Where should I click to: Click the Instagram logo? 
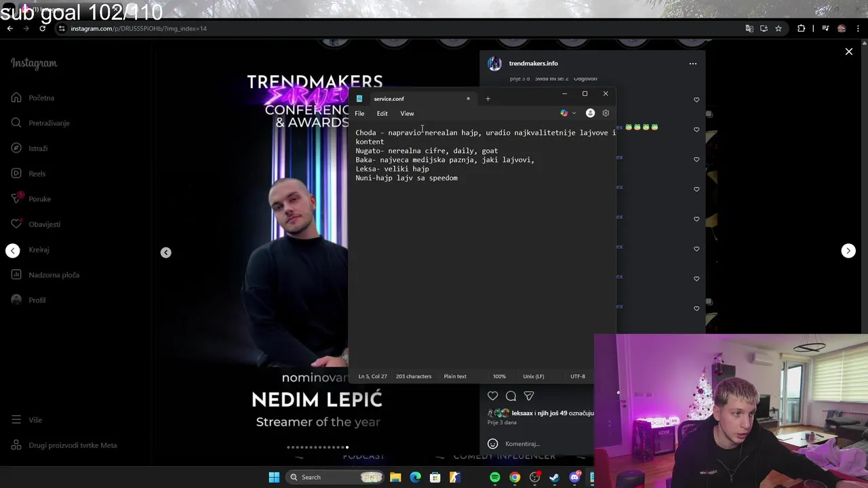pos(34,63)
